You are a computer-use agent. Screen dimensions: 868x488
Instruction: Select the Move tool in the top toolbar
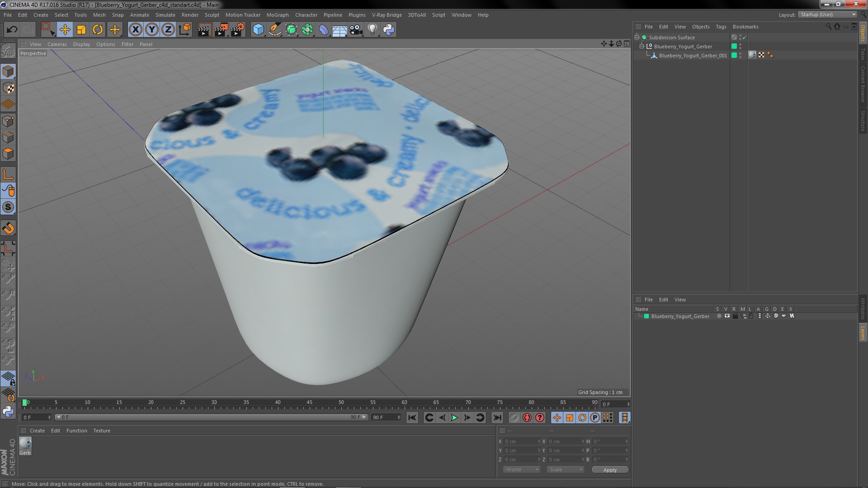tap(65, 30)
